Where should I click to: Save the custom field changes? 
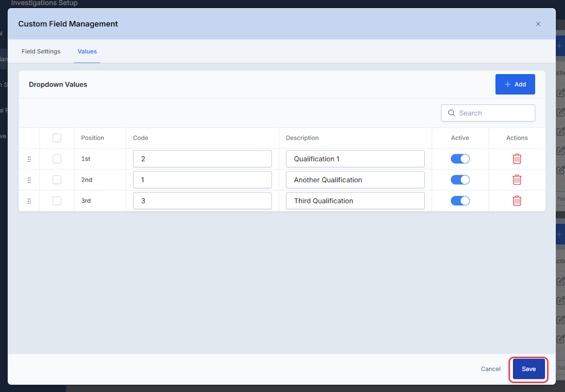529,369
